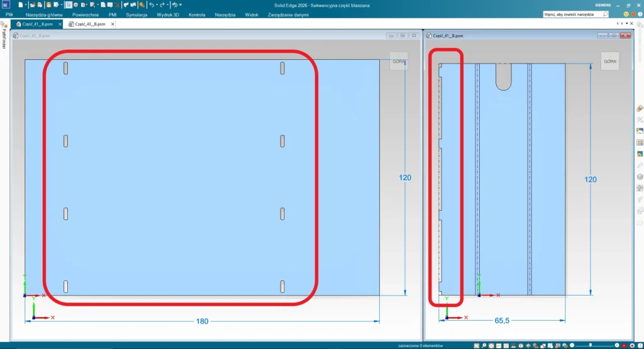Open the New document dropdown arrow

point(26,4)
